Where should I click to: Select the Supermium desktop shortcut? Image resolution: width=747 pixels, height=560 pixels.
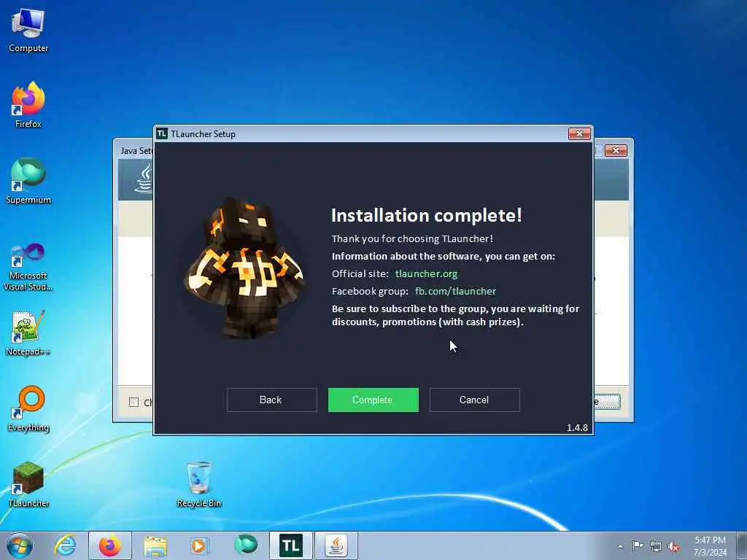click(28, 181)
